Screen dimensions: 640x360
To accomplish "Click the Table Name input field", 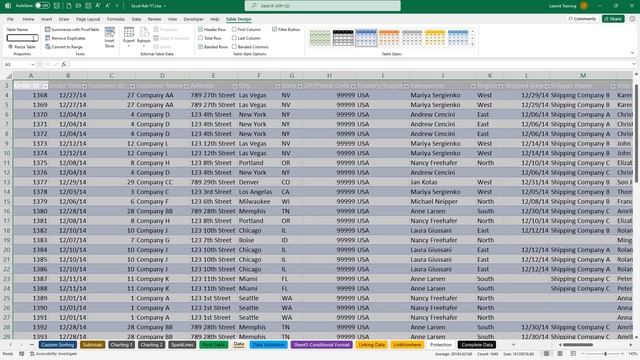I will click(22, 38).
